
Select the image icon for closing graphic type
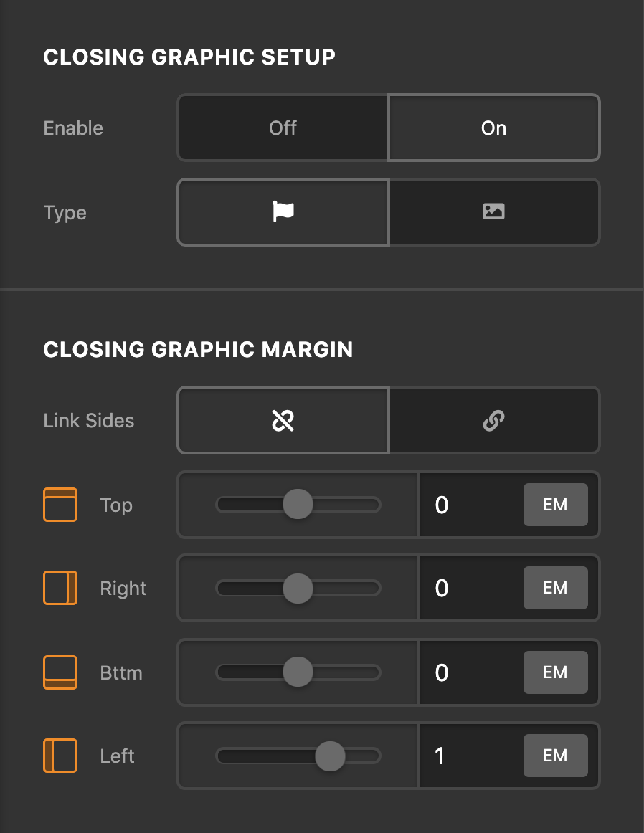tap(494, 212)
